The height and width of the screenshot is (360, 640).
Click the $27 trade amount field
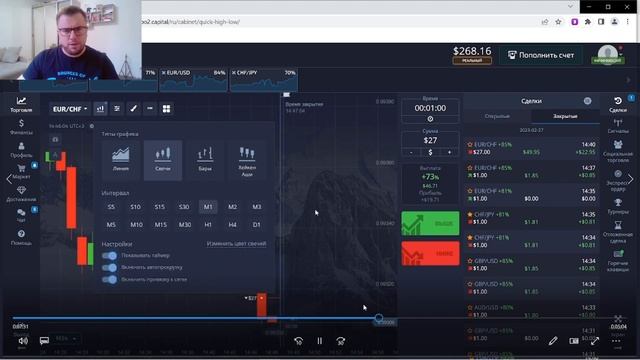(x=430, y=140)
